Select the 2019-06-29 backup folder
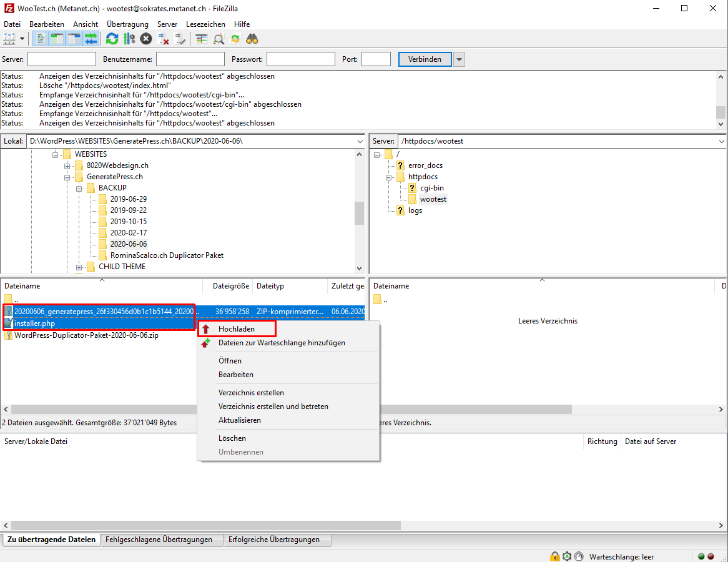The height and width of the screenshot is (562, 728). [129, 199]
